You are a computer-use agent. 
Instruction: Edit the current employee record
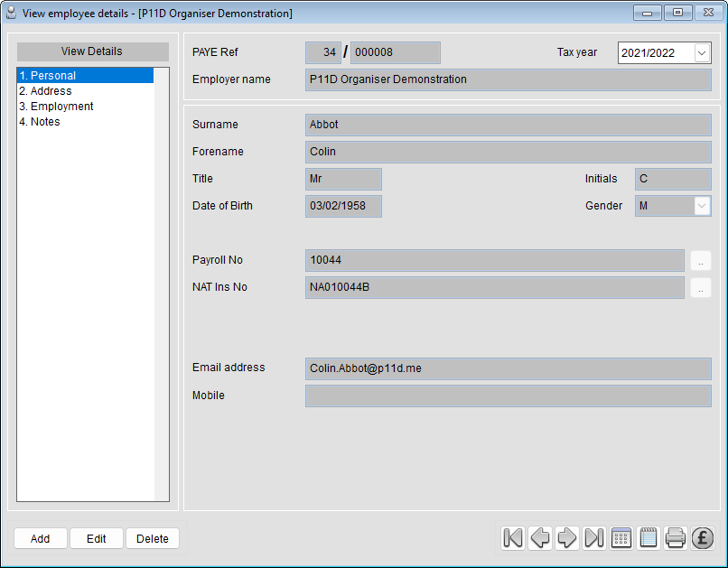(x=96, y=537)
